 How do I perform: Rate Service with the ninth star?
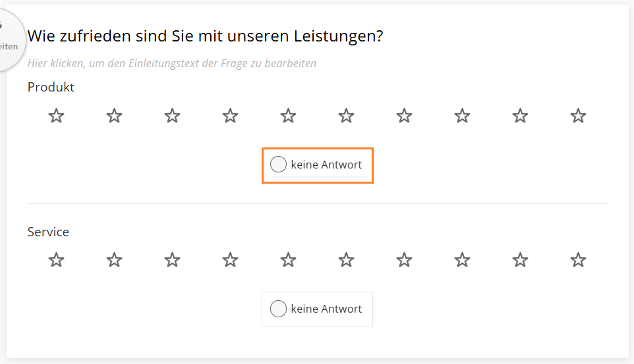(521, 260)
